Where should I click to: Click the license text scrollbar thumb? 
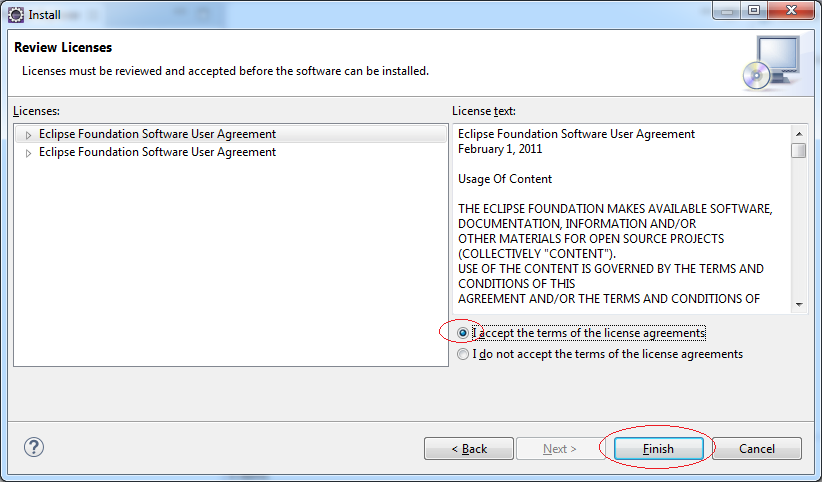point(799,150)
